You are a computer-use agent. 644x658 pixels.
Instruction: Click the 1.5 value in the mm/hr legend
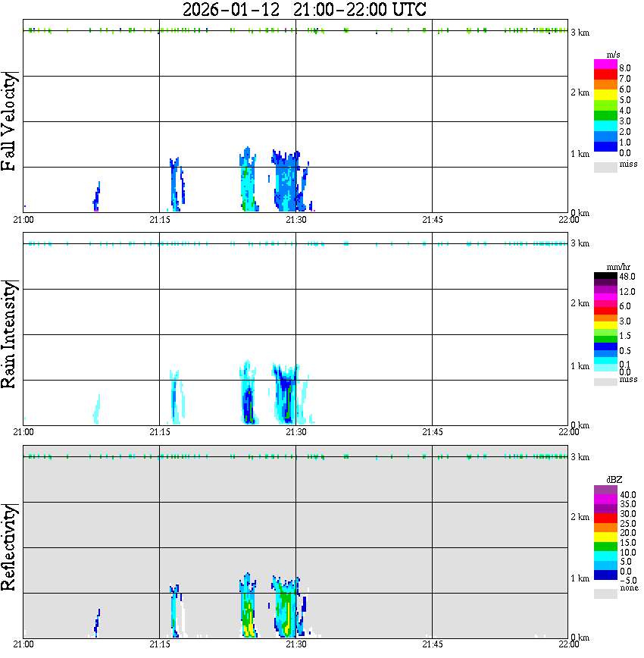(625, 335)
